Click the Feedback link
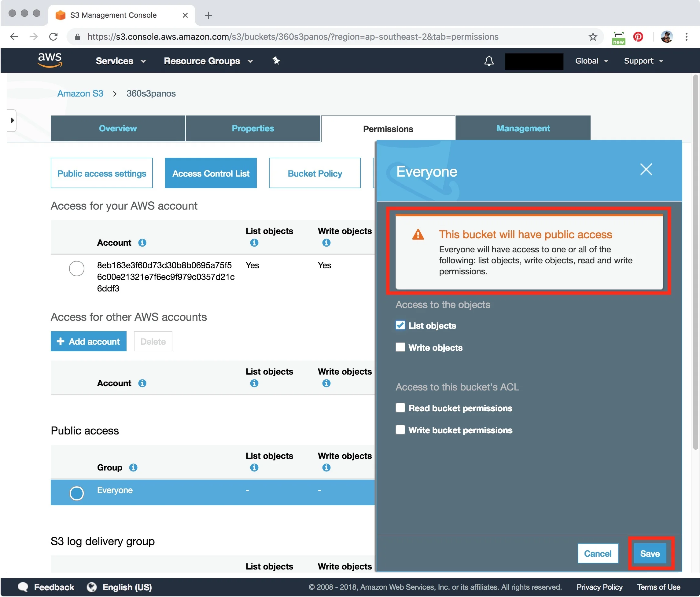Screen dimensions: 700x597 [54, 587]
